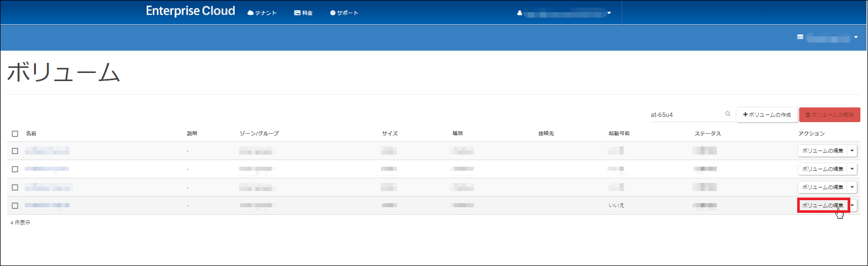Check the first volume row checkbox

point(15,151)
